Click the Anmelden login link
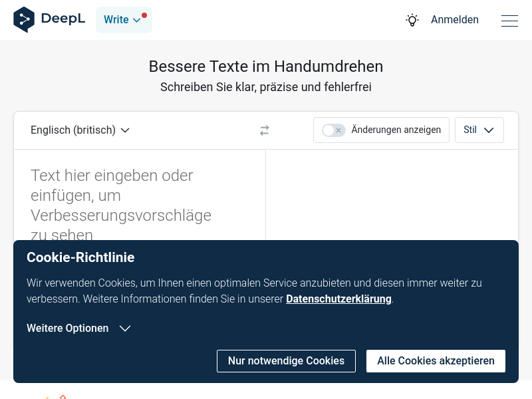Image resolution: width=532 pixels, height=399 pixels. point(455,20)
